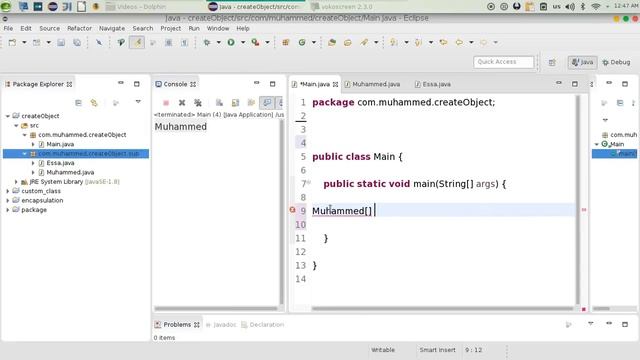The image size is (640, 360).
Task: Click the New Java Class icon
Action: tap(302, 42)
